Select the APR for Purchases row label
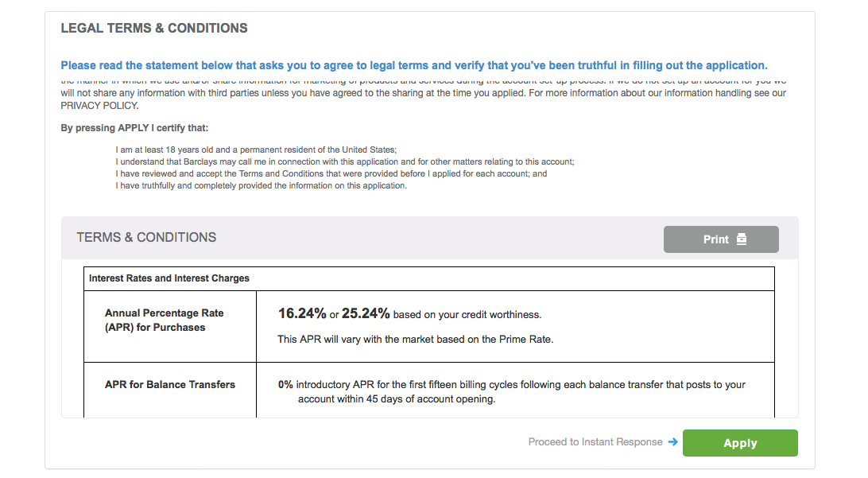Image resolution: width=868 pixels, height=478 pixels. click(165, 320)
